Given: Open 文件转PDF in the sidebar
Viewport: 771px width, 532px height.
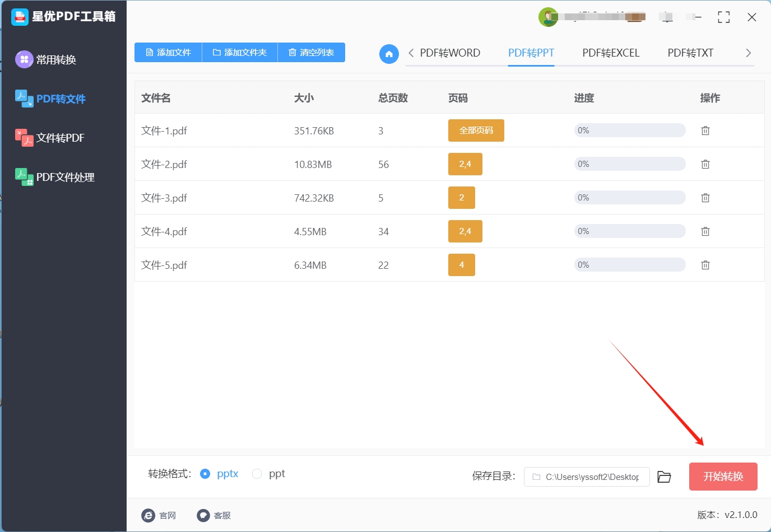Looking at the screenshot, I should [50, 138].
